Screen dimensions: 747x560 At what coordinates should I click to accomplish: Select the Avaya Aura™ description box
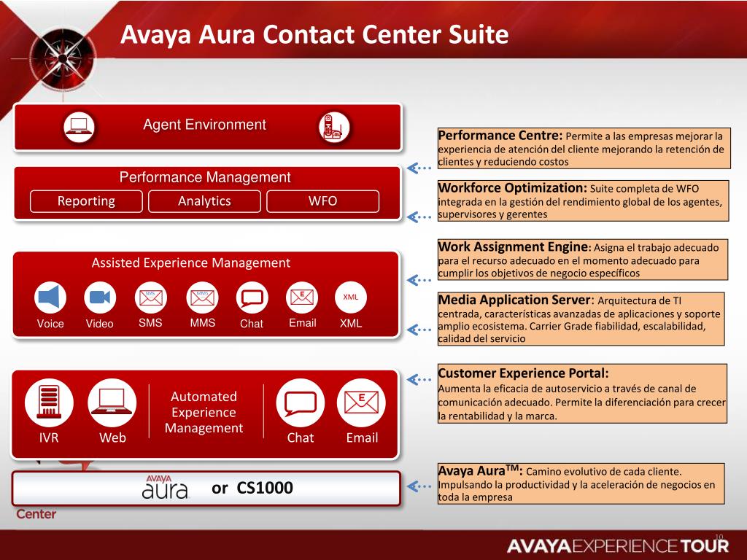click(x=581, y=483)
